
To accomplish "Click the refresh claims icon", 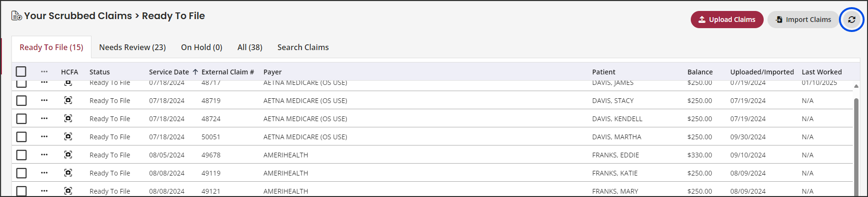I will [x=851, y=20].
